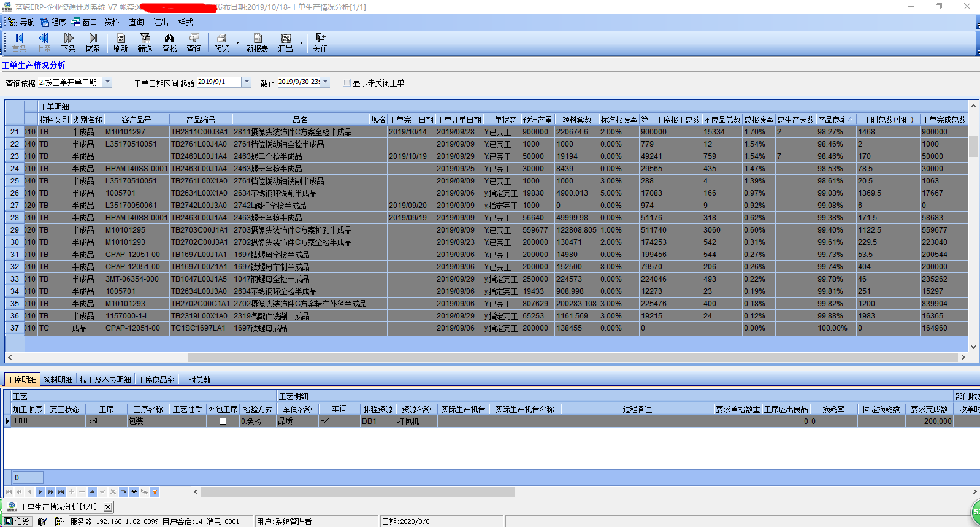This screenshot has height=527, width=980.
Task: Click the refresh curved-arrow in bottom navigator
Action: click(123, 491)
